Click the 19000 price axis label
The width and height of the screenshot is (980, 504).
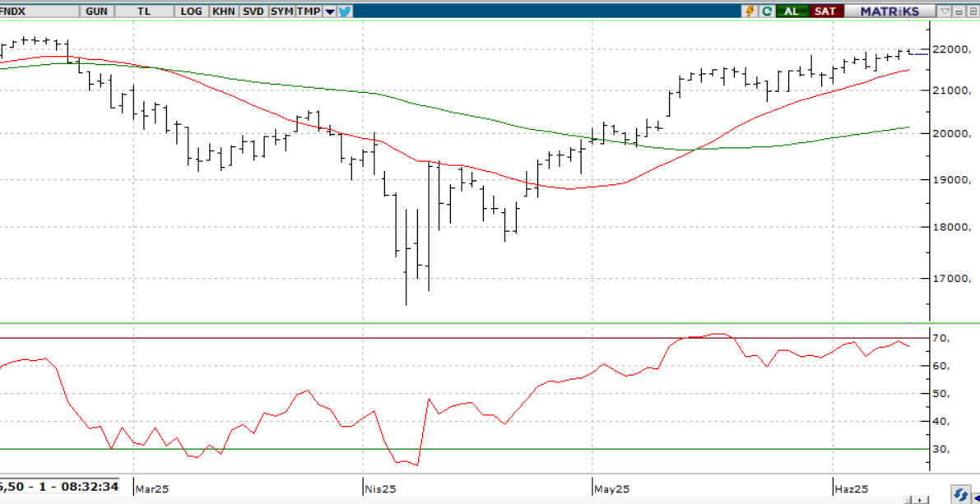[x=951, y=180]
